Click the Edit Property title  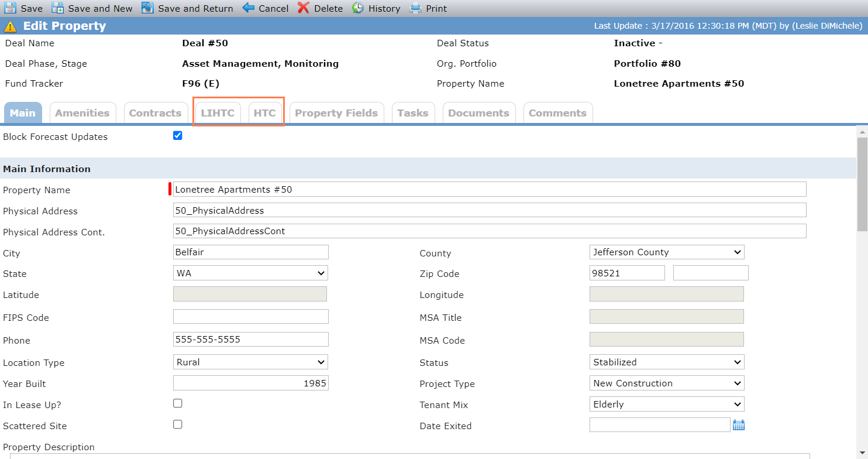64,26
